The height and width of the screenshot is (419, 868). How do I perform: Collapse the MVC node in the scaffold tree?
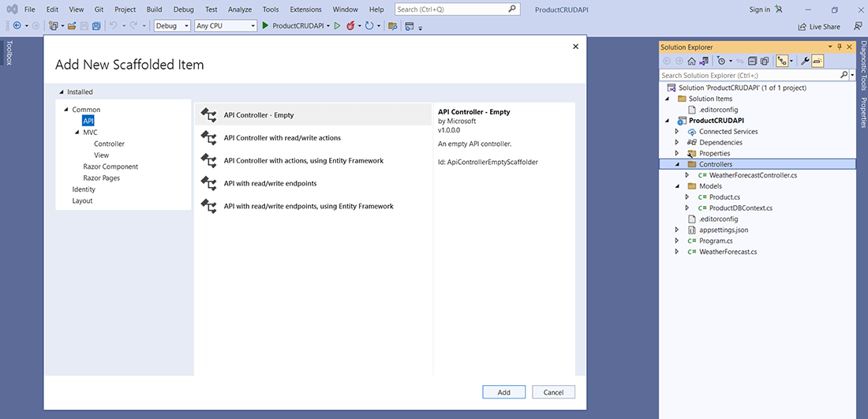click(x=77, y=133)
